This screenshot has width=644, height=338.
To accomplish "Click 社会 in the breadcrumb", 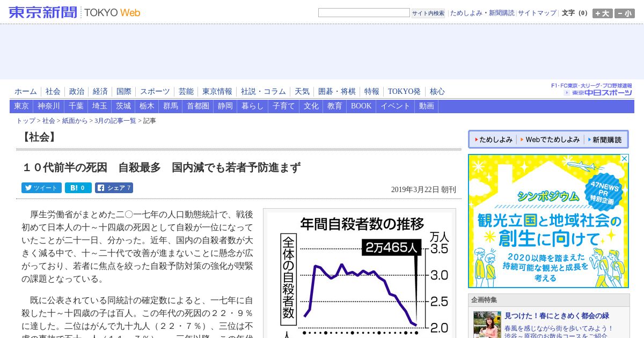I will [x=49, y=121].
